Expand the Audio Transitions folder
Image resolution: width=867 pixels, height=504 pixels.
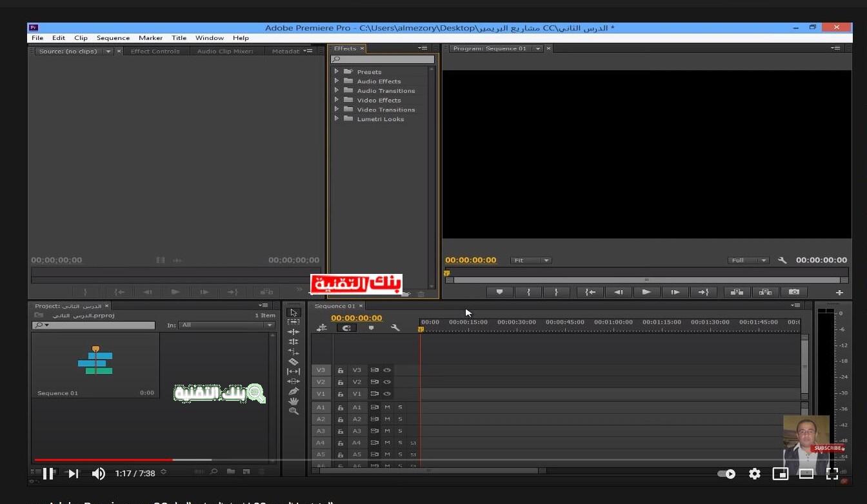pos(336,90)
